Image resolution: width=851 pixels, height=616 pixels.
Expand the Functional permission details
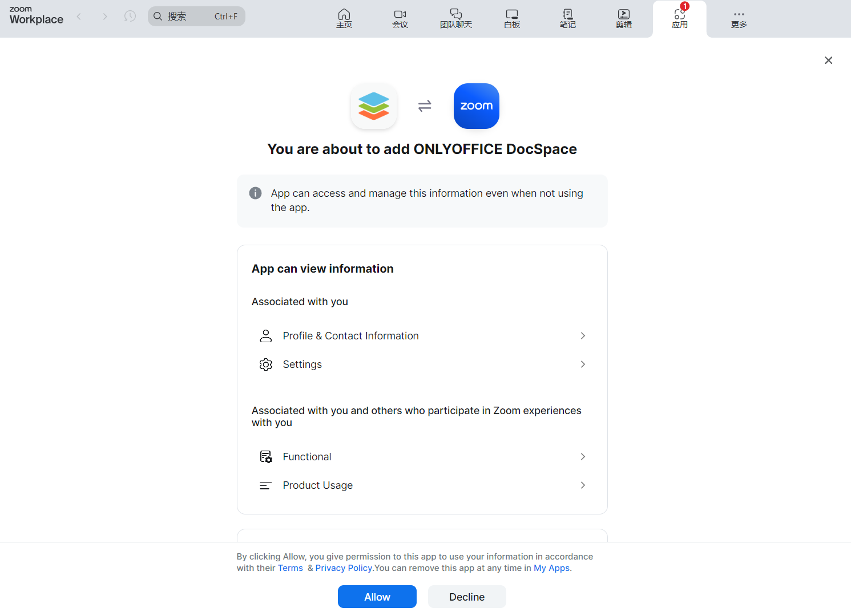(x=583, y=456)
